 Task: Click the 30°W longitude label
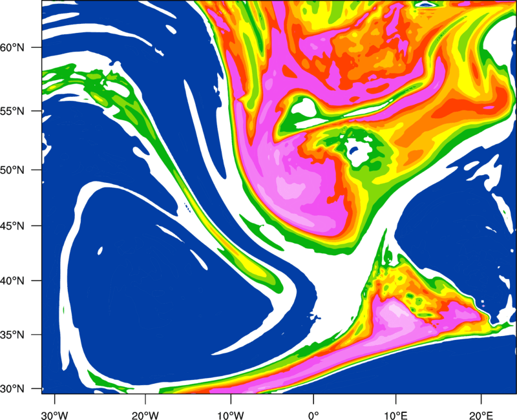click(x=55, y=415)
